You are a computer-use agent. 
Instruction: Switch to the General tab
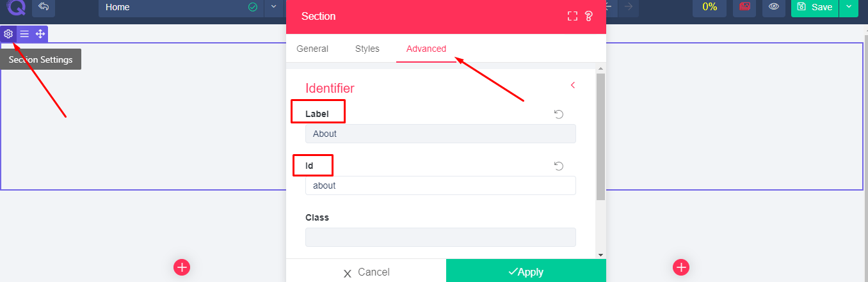312,49
